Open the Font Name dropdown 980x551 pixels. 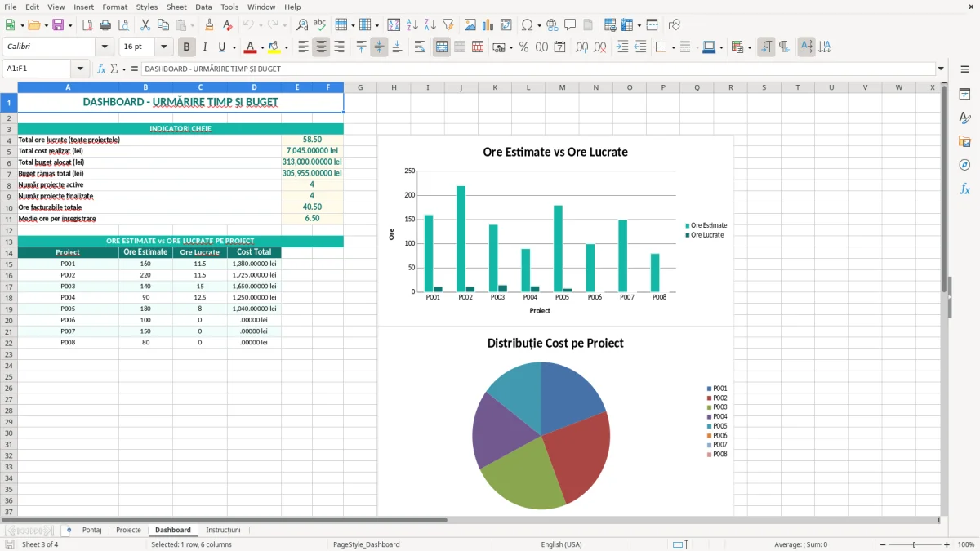coord(105,47)
